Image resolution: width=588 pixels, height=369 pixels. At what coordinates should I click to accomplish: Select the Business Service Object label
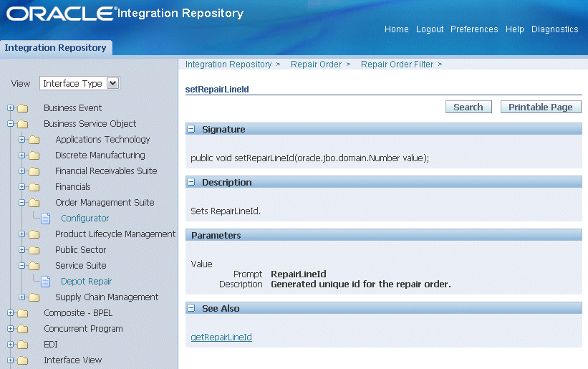90,124
